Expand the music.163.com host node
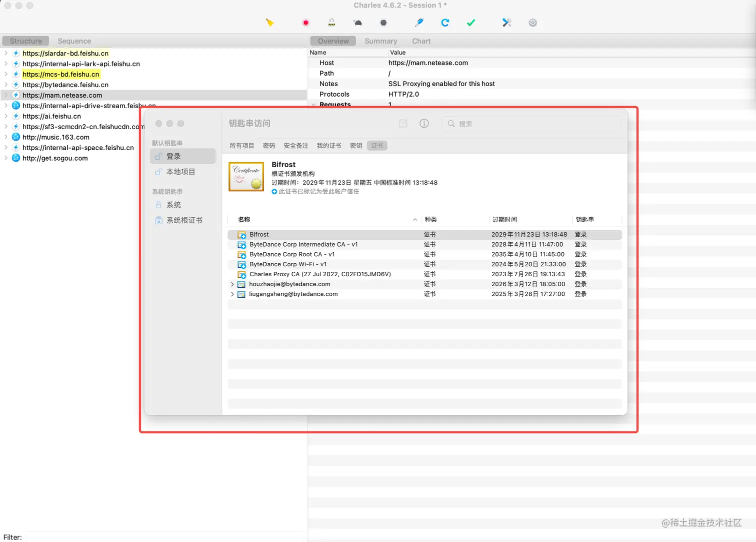The image size is (756, 542). click(x=5, y=137)
